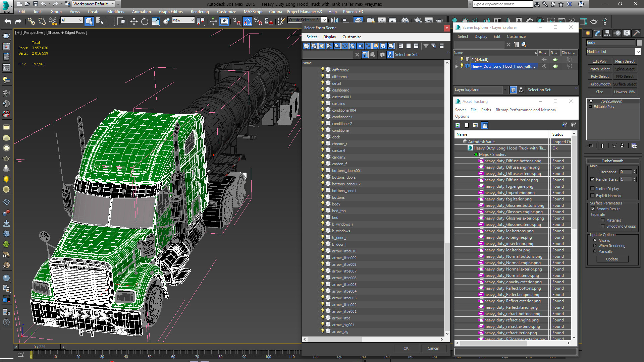
Task: Toggle Sort by Layer icon in Layer Explorer
Action: point(513,90)
